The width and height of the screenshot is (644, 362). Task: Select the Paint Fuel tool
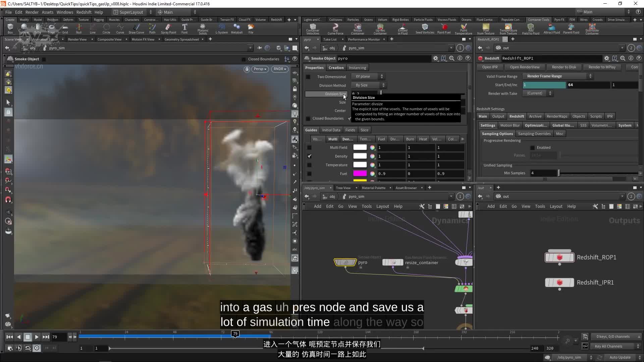(x=444, y=29)
